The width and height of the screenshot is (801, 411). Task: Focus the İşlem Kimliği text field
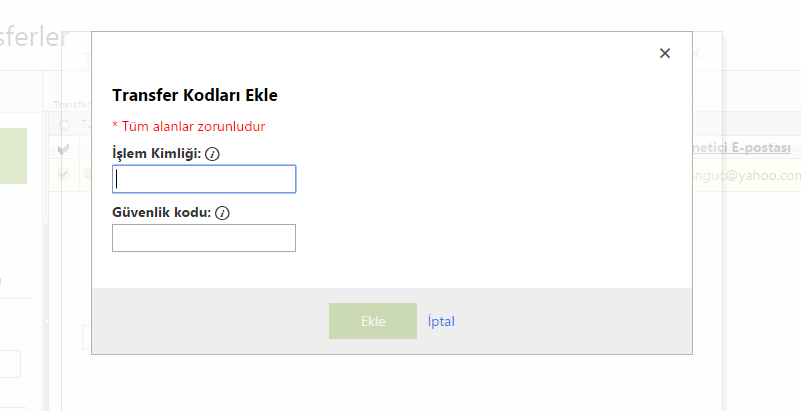(x=204, y=179)
